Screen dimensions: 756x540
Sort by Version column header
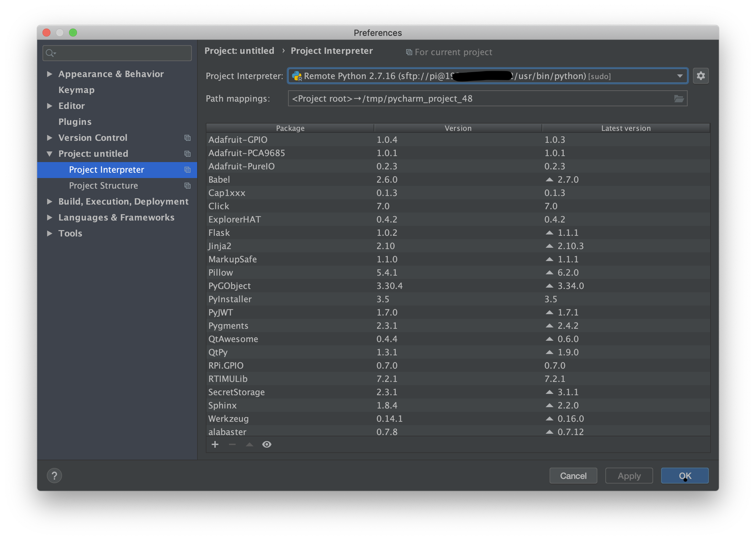[458, 128]
